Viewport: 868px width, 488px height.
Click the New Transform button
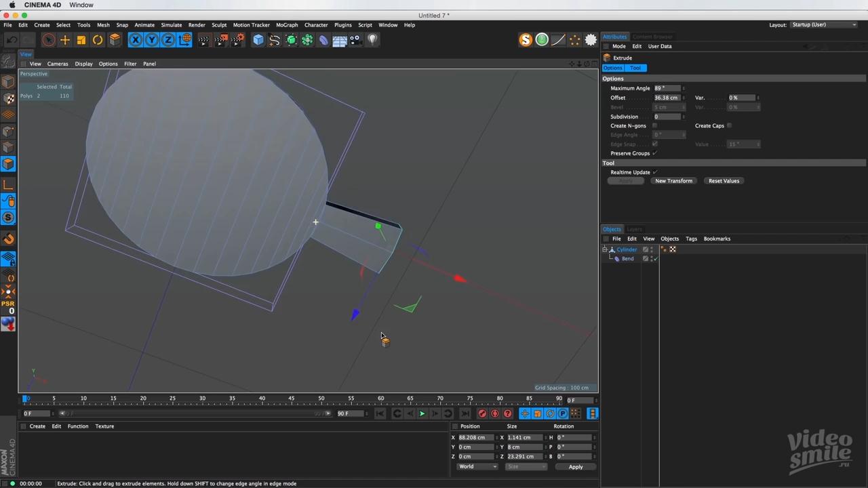pos(673,181)
